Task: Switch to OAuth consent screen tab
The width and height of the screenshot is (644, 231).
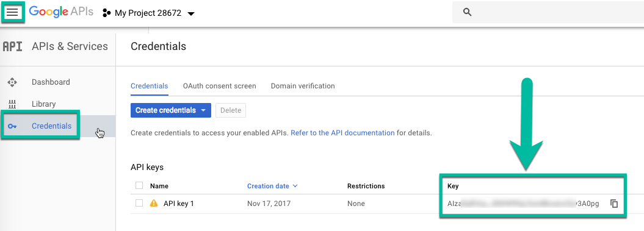Action: pyautogui.click(x=219, y=86)
